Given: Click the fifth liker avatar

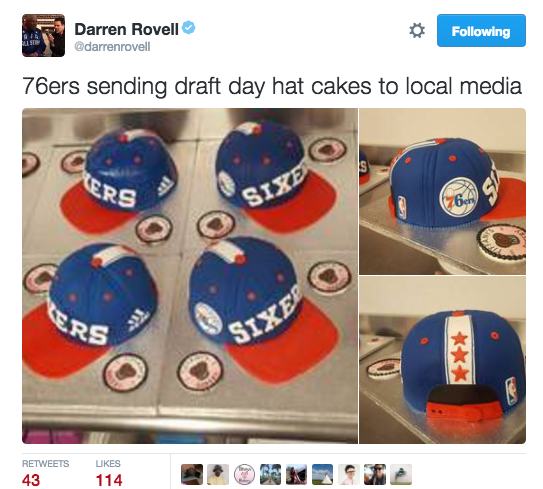Looking at the screenshot, I should tap(296, 474).
